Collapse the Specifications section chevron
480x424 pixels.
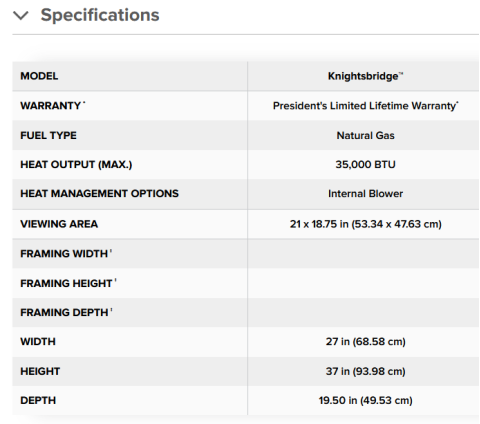point(21,15)
